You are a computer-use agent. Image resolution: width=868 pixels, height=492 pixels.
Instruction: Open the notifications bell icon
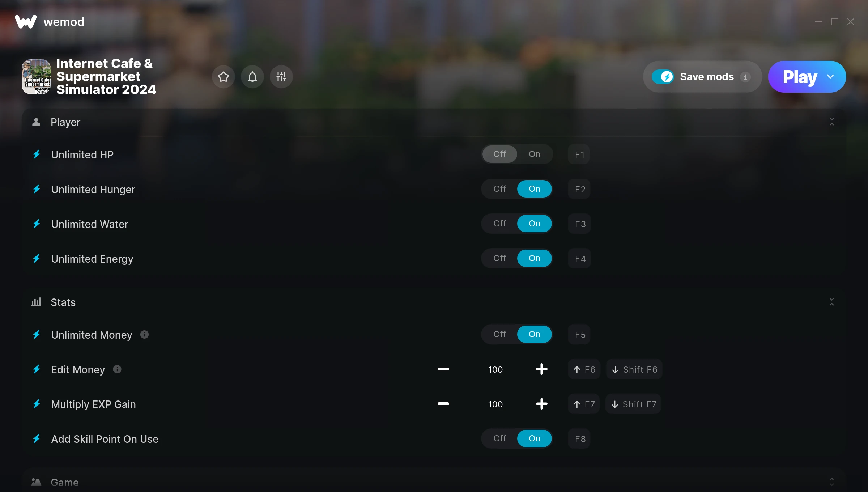pos(252,77)
